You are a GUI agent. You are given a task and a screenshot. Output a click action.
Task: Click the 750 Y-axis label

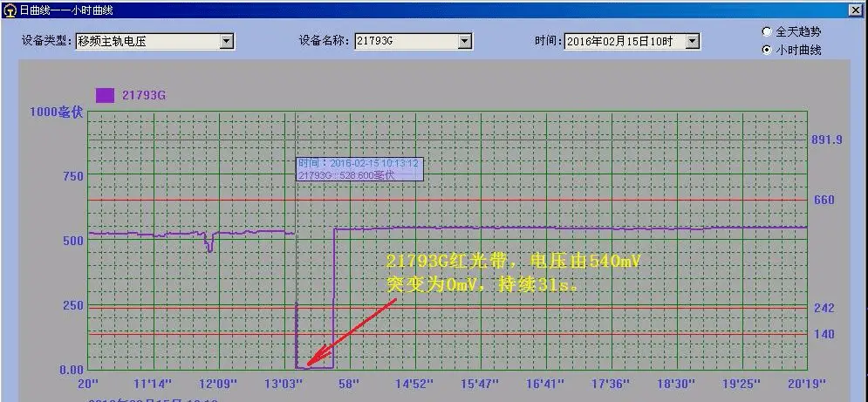click(72, 176)
